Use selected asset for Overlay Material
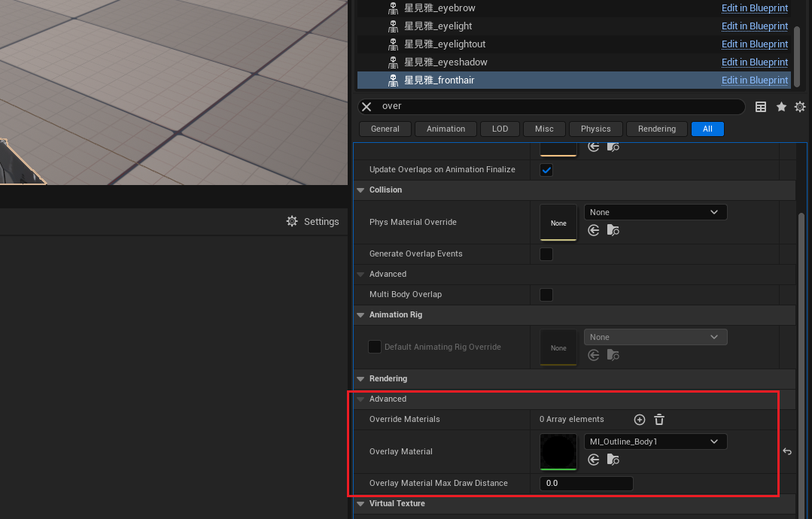This screenshot has height=519, width=812. click(x=594, y=460)
